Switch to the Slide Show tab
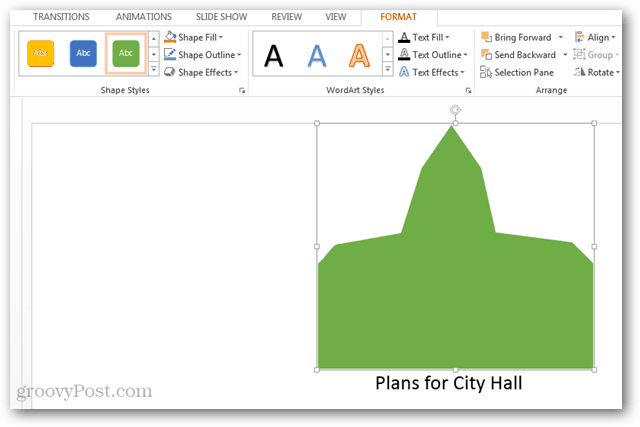 221,17
